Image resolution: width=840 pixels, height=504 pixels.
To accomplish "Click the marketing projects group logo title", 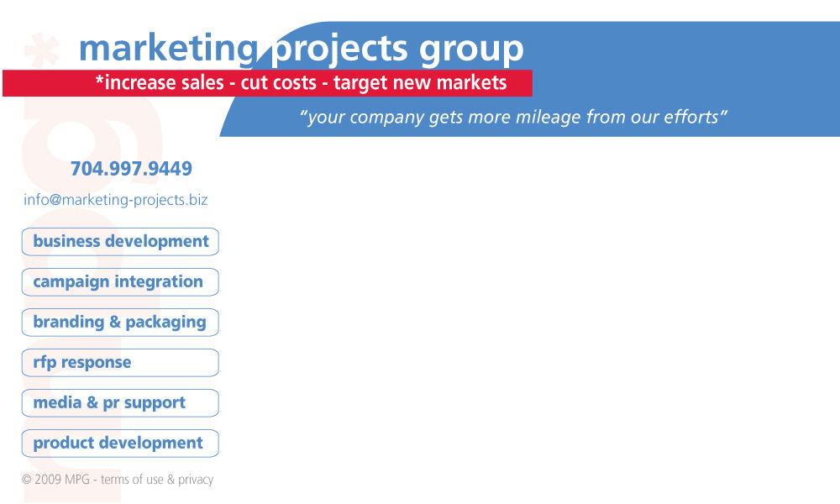I will click(x=301, y=50).
